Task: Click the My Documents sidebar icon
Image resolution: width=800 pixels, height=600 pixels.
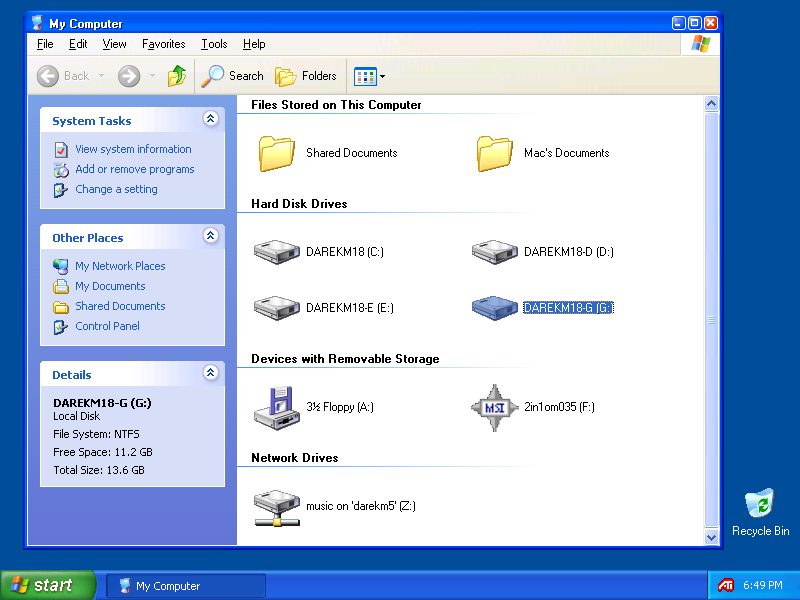Action: point(61,286)
